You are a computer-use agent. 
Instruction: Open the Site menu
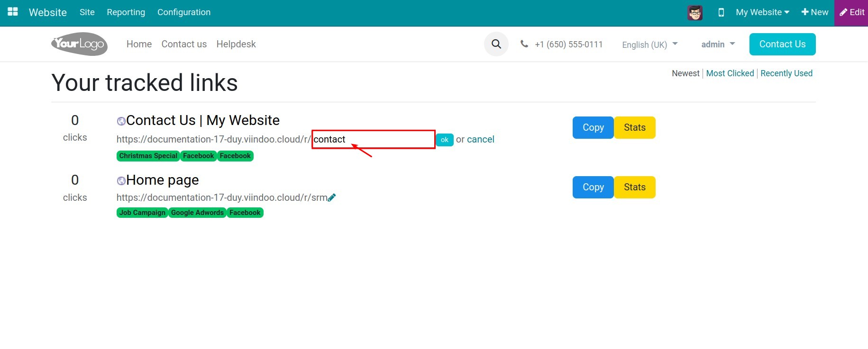[87, 12]
